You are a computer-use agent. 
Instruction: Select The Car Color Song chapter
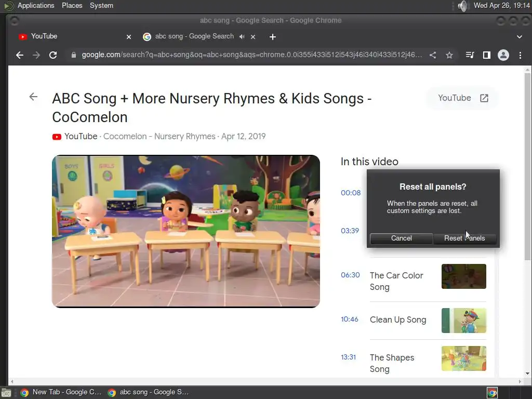point(396,281)
